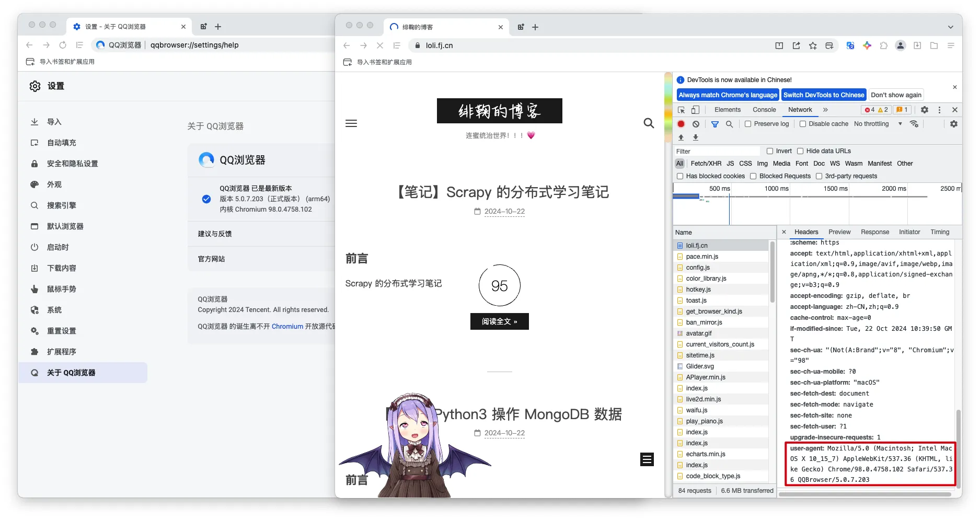Open the share icon in the blog window toolbar

796,46
